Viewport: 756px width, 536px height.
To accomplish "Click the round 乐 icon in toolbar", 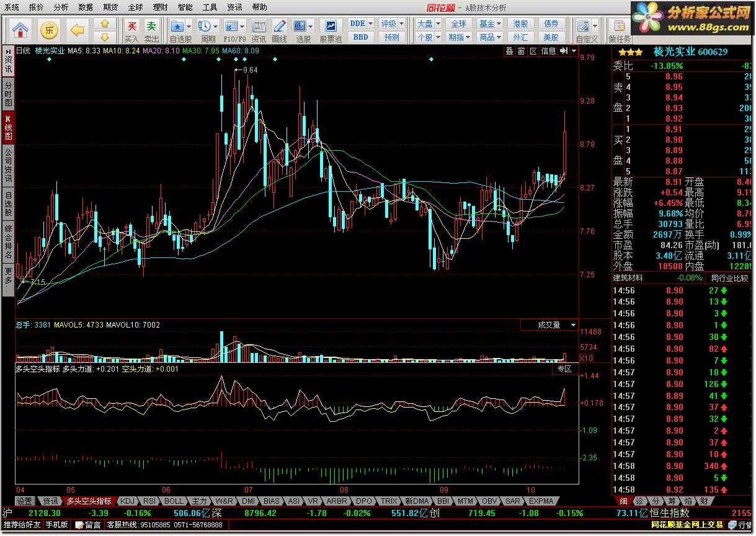I will (49, 29).
